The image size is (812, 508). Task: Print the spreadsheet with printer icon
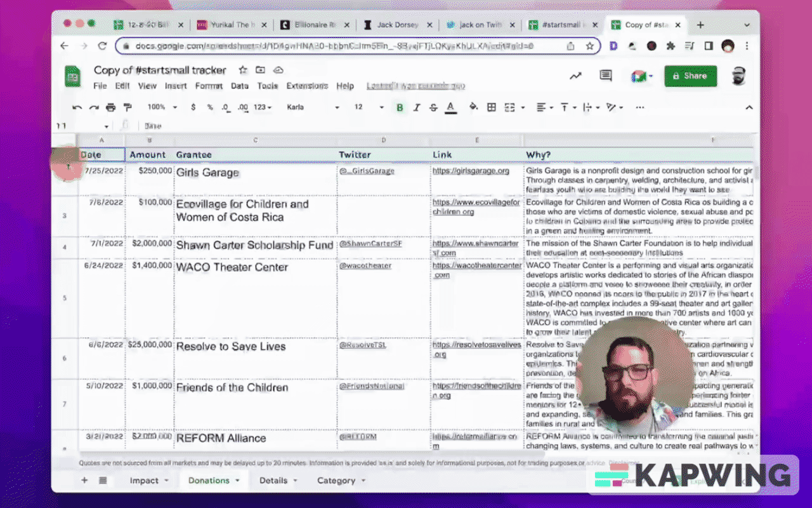(110, 107)
